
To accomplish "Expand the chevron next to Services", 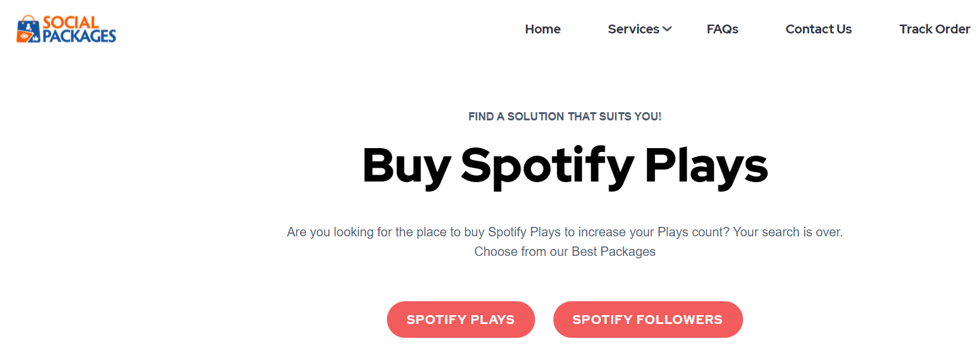I will (x=667, y=29).
